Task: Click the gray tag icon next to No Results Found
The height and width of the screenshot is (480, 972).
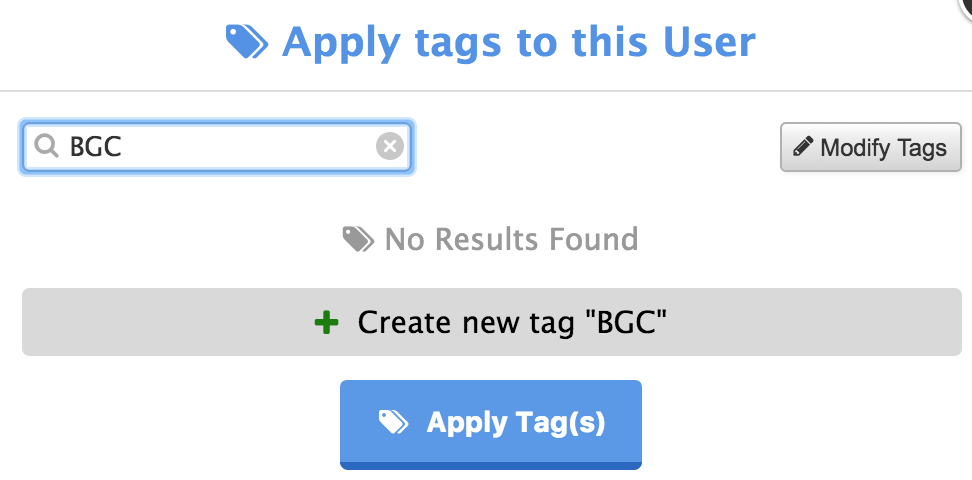Action: [358, 239]
